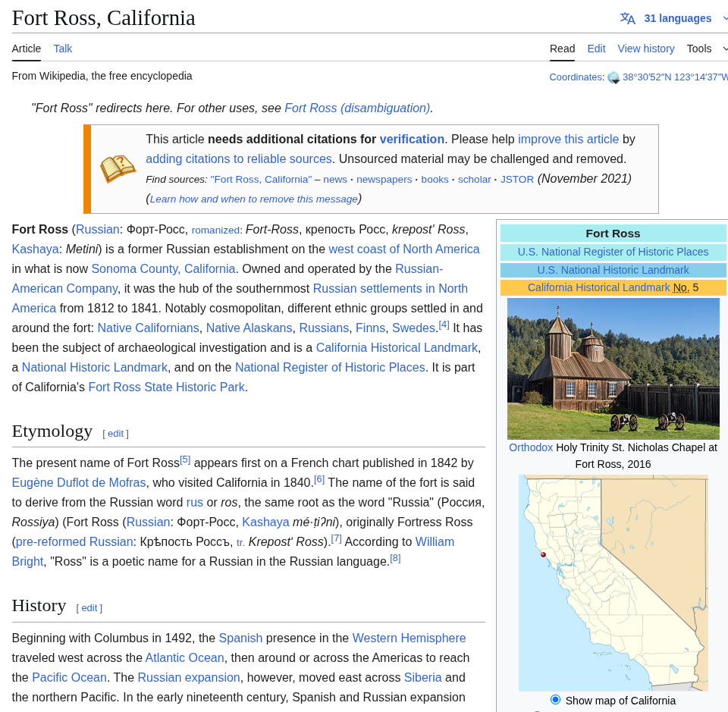728x712 pixels.
Task: Open the William Bright link
Action: [435, 542]
